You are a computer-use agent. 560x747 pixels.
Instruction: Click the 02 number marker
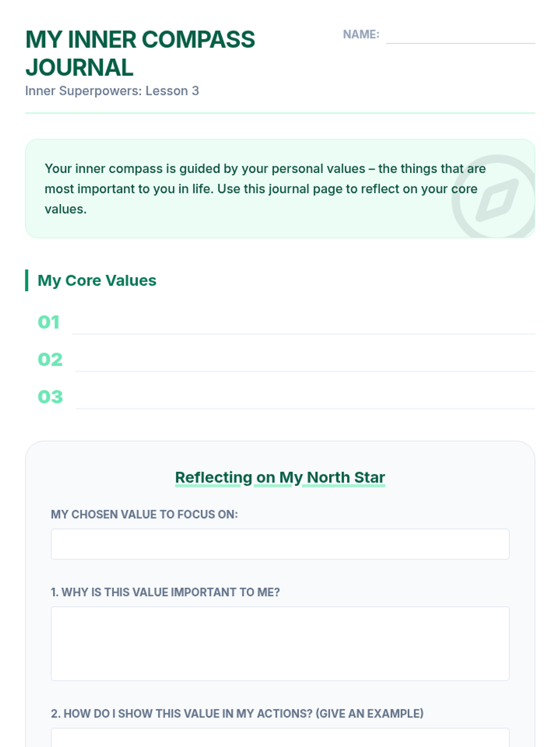pos(50,359)
